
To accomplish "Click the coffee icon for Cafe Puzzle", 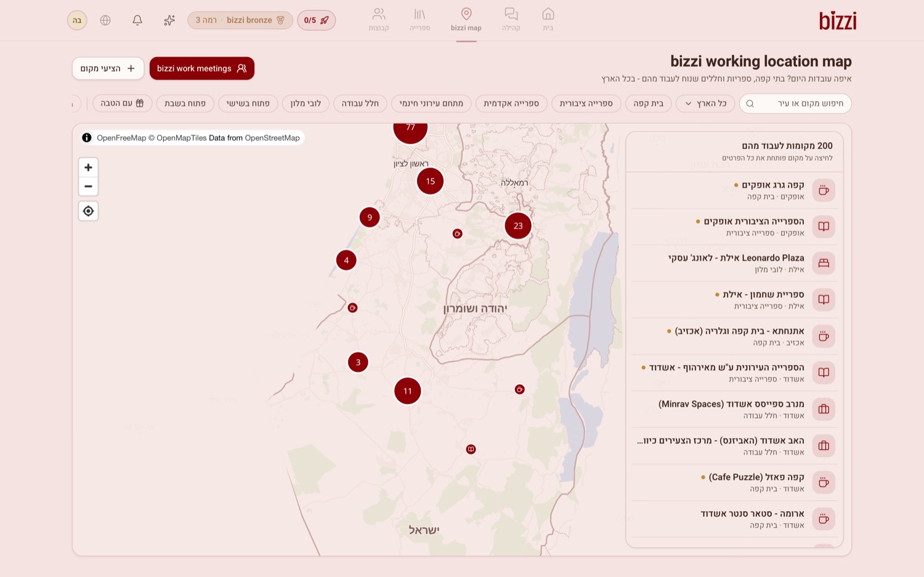I will (x=824, y=482).
